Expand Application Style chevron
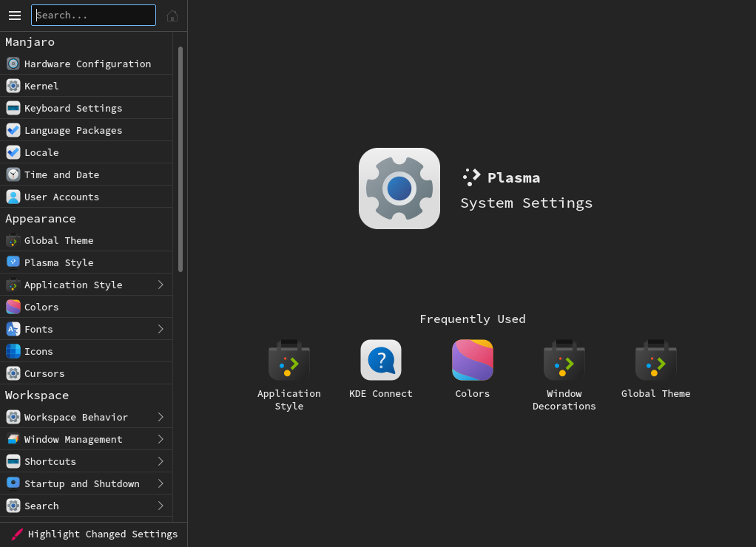Screen dimensions: 756x547 coord(161,285)
